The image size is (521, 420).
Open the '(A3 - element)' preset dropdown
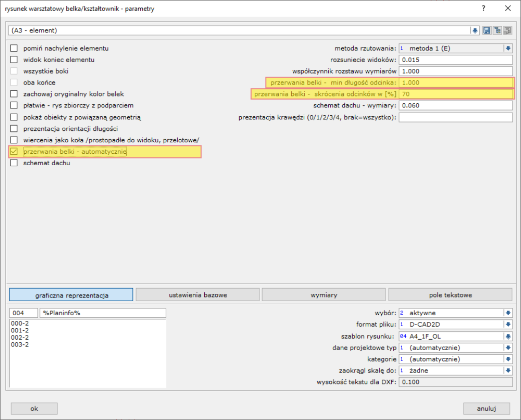pos(475,31)
